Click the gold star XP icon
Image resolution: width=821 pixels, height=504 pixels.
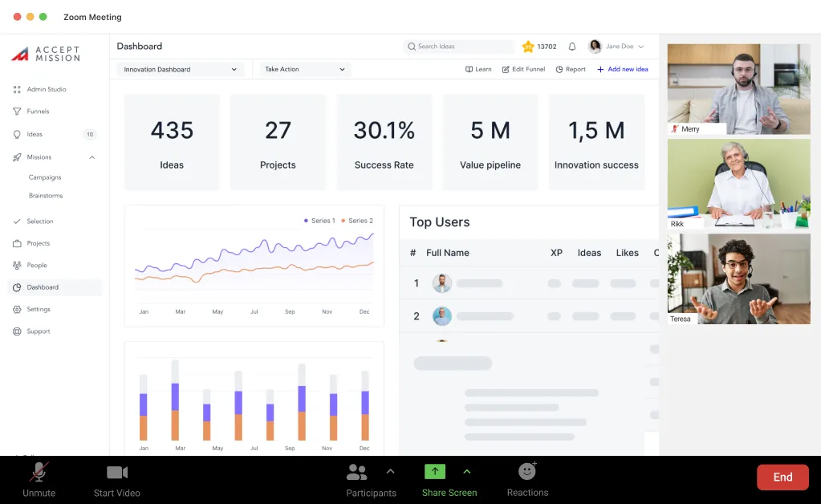click(528, 47)
